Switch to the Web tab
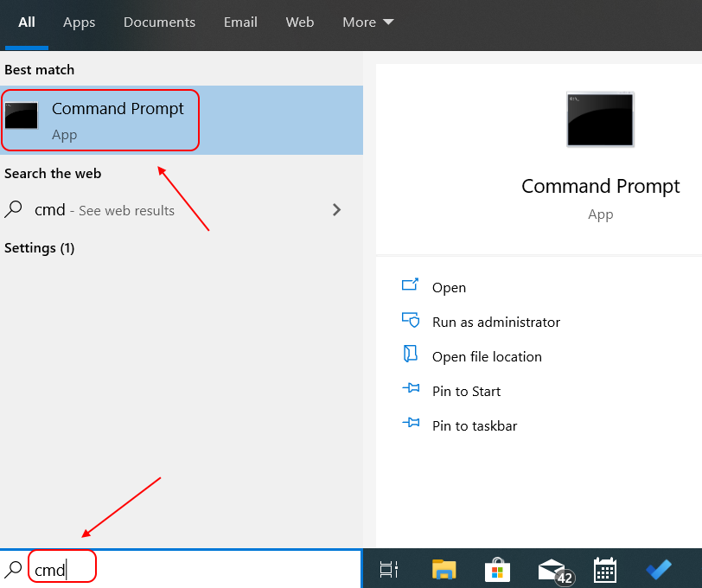The height and width of the screenshot is (588, 702). point(299,22)
